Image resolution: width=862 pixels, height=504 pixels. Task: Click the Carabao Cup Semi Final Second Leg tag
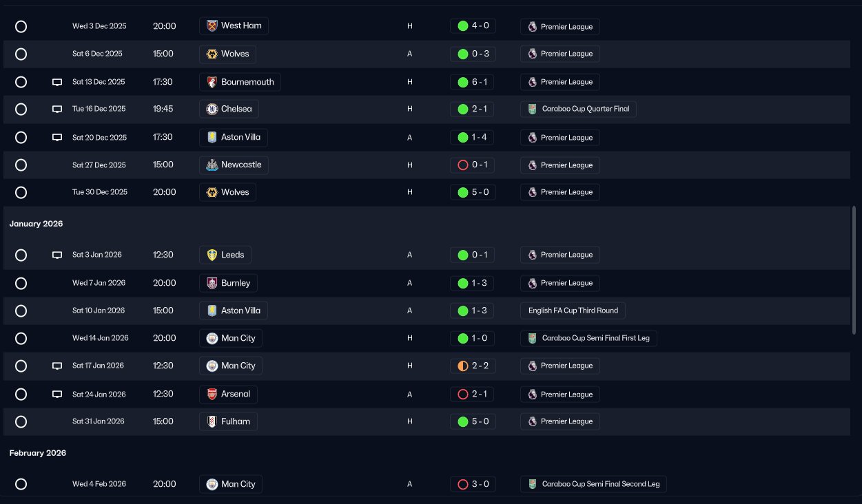[593, 484]
